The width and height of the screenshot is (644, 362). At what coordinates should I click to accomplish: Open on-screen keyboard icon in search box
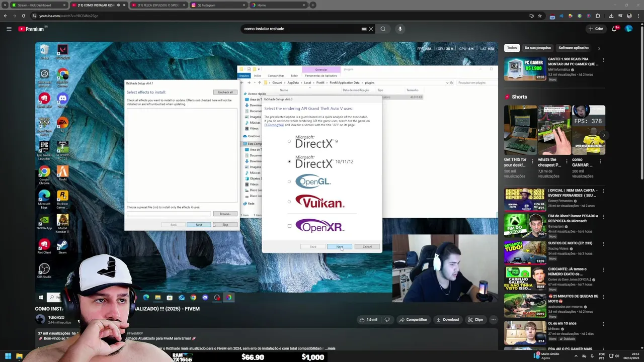364,29
